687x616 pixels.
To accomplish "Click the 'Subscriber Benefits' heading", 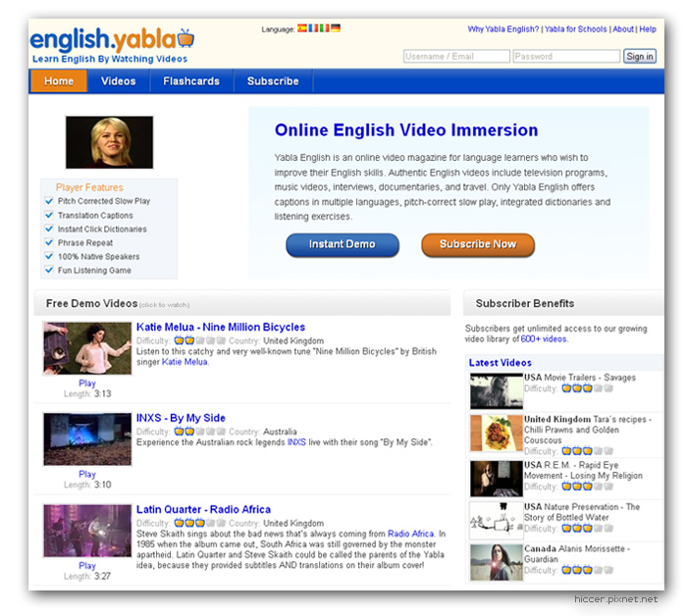I will coord(525,303).
